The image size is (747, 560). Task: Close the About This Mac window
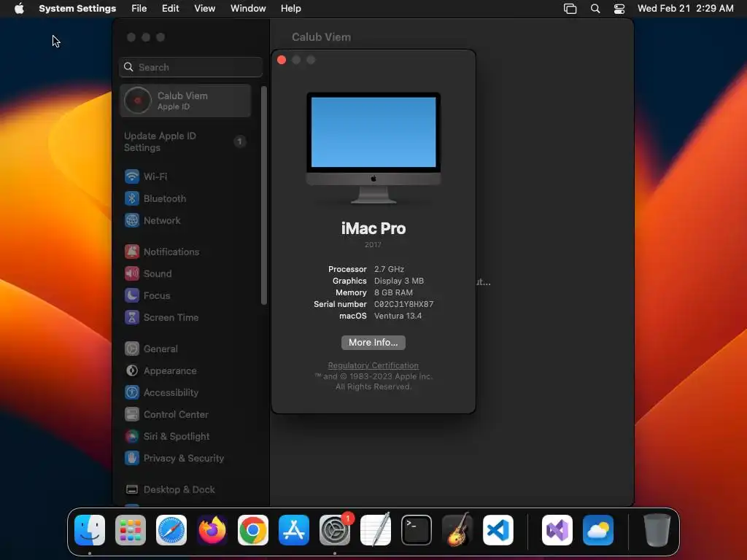tap(282, 60)
